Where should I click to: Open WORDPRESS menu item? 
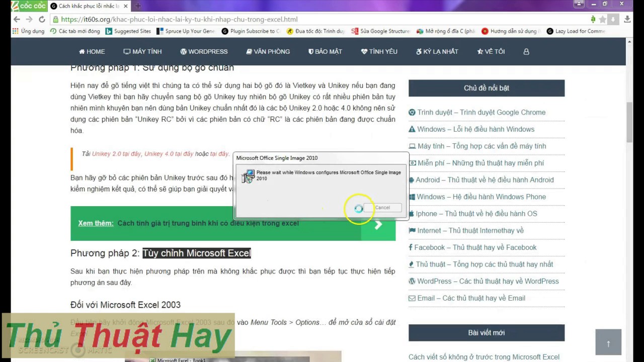pyautogui.click(x=204, y=51)
